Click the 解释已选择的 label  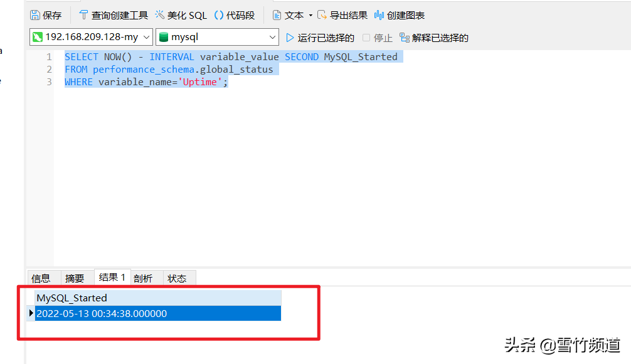coord(440,38)
